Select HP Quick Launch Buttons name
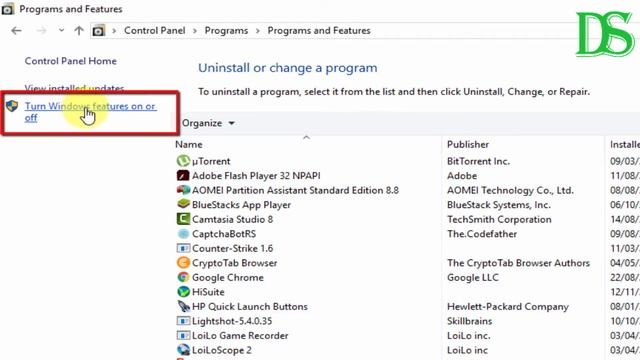Viewport: 640px width, 360px height. coord(250,307)
